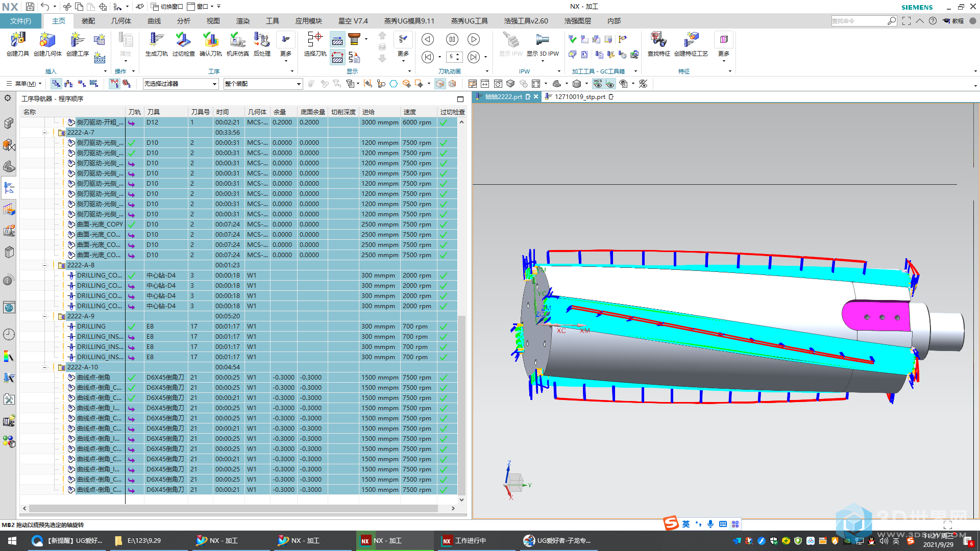This screenshot has height=551, width=980.
Task: Switch to the Render (渲染) ribbon tab
Action: 243,21
